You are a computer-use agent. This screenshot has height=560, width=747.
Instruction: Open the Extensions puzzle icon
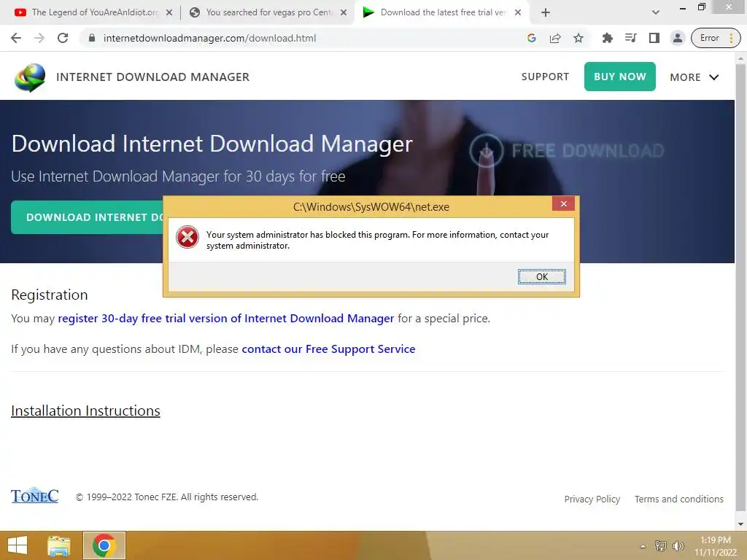(608, 38)
